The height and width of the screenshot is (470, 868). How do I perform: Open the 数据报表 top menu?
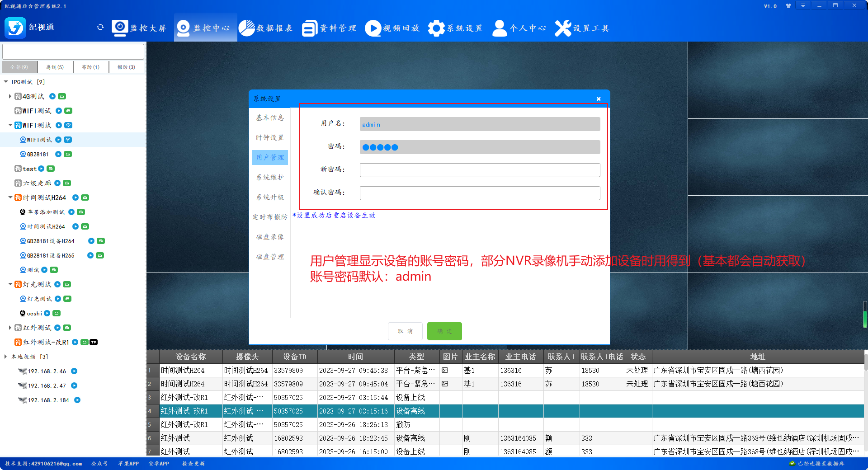coord(266,28)
